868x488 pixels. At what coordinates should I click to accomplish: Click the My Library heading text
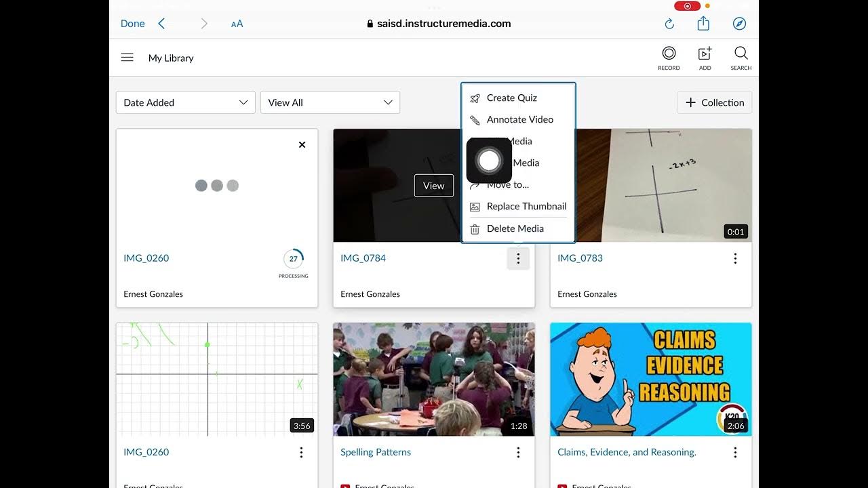(x=171, y=58)
